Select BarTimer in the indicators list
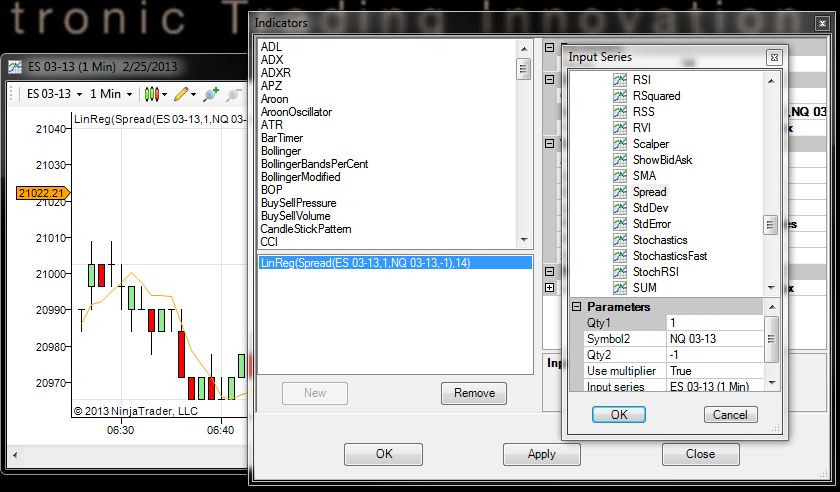840x492 pixels. point(282,138)
